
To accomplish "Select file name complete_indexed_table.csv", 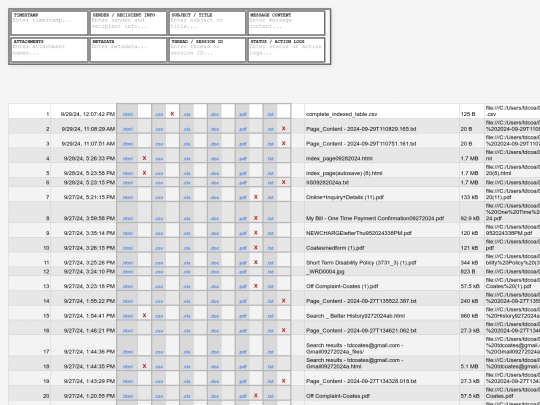I will pos(341,114).
